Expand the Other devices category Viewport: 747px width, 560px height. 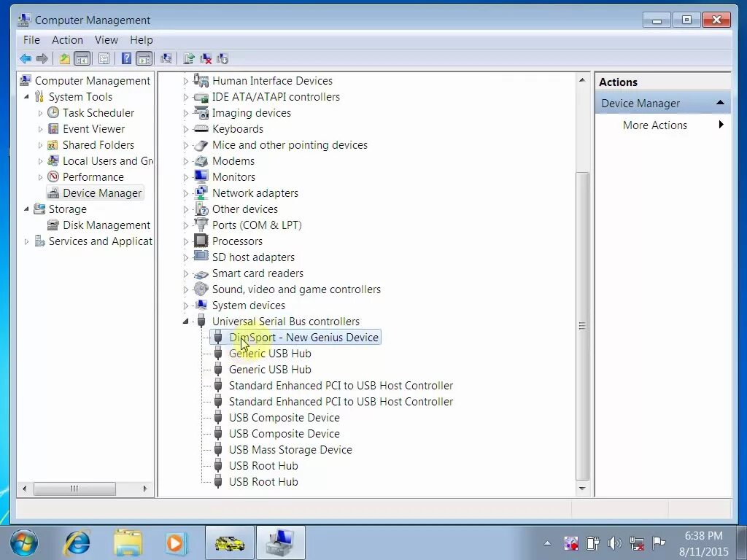[x=186, y=209]
